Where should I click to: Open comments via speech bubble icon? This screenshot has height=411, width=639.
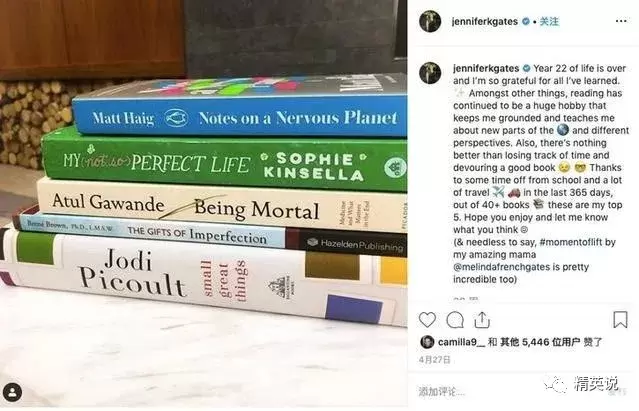[x=455, y=320]
